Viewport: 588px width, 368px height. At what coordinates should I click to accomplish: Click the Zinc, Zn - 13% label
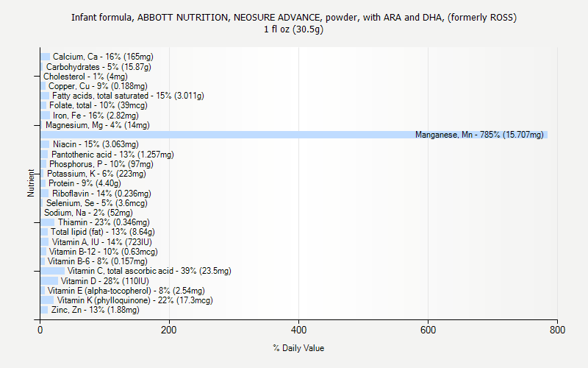pos(96,310)
